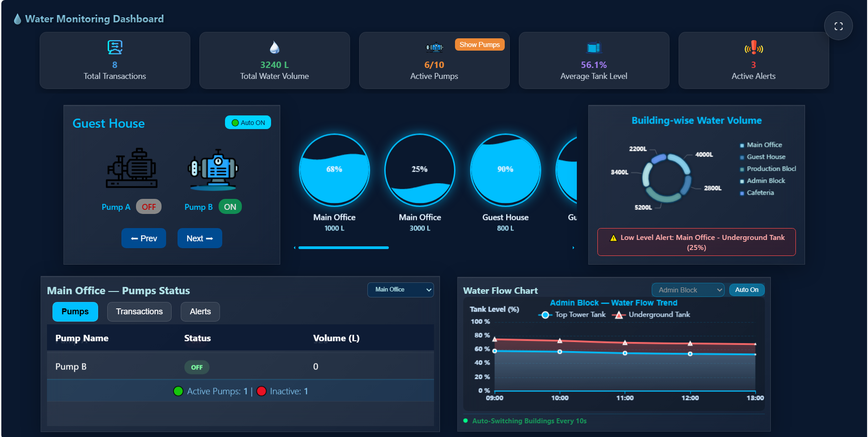Image resolution: width=868 pixels, height=437 pixels.
Task: Switch to the Alerts tab
Action: 200,312
